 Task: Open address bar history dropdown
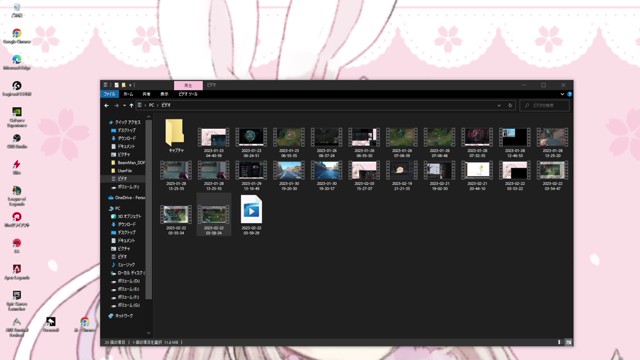[499, 105]
